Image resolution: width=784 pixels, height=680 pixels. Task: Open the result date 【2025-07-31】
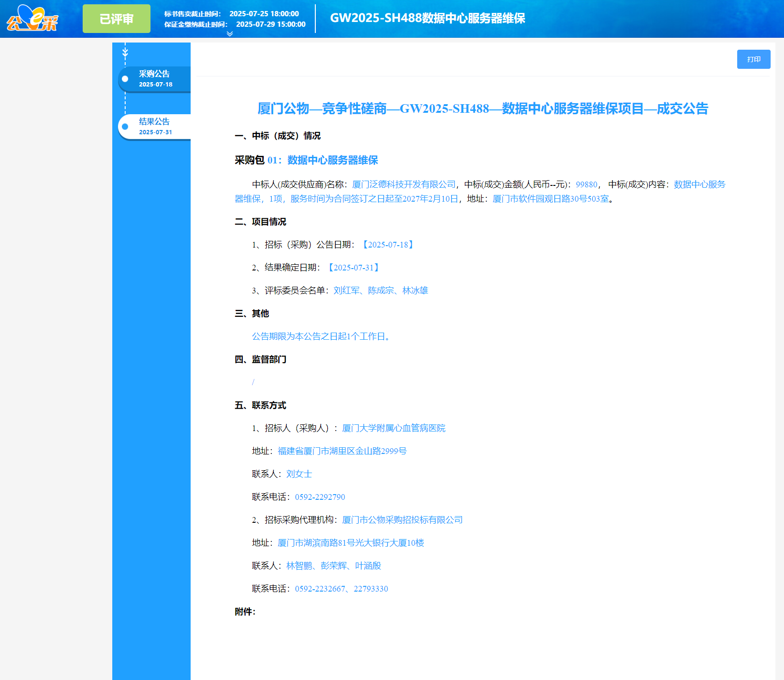pyautogui.click(x=354, y=267)
